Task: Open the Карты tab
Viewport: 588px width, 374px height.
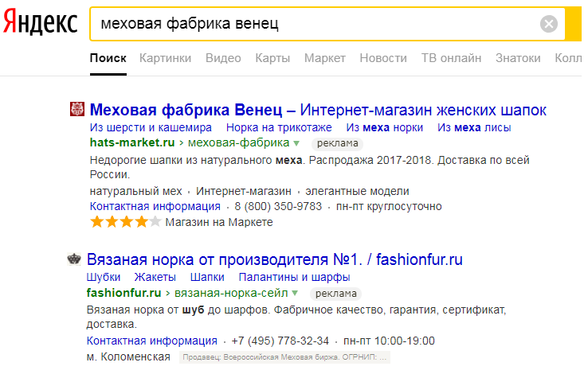Action: point(272,58)
